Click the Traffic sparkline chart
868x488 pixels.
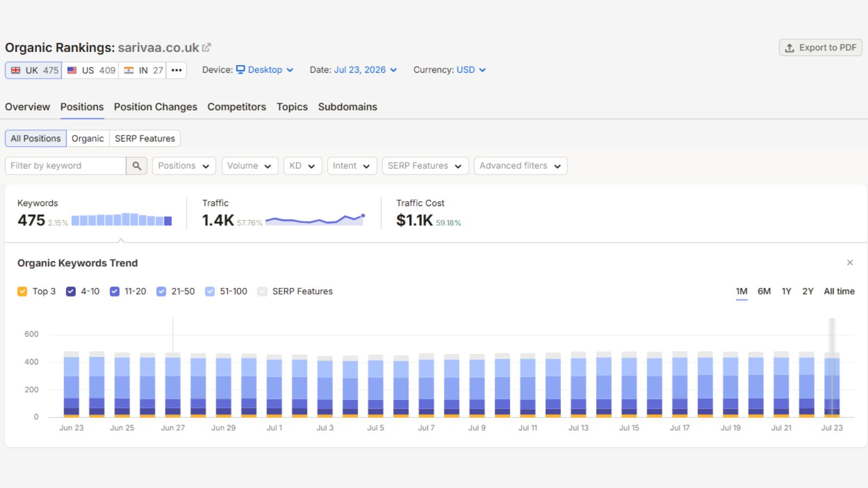click(315, 219)
